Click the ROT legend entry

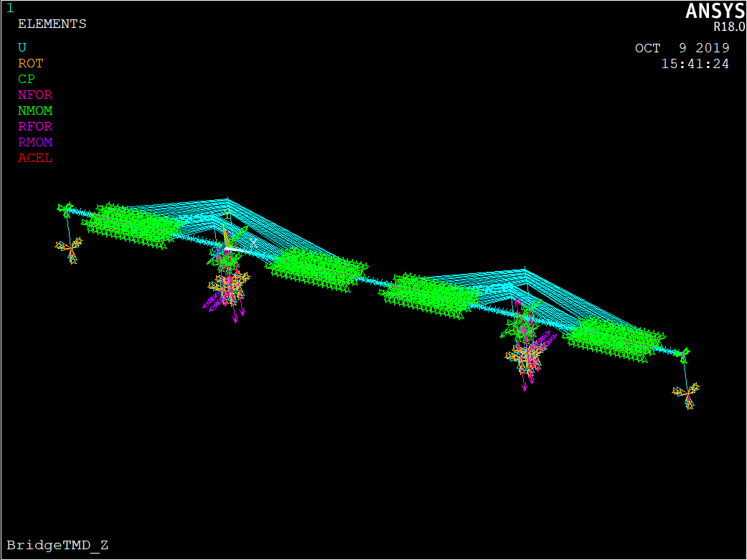click(30, 63)
